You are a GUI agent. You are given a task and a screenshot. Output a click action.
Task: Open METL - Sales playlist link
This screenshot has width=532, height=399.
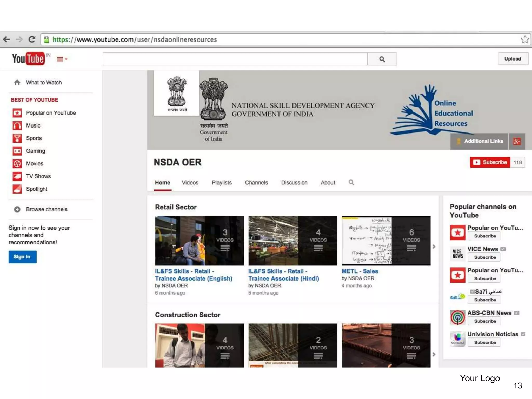[360, 271]
